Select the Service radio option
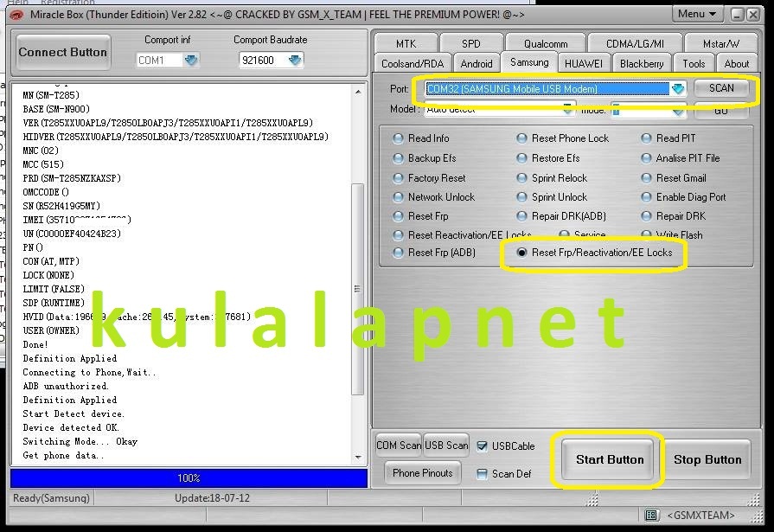The image size is (774, 532). 564,234
